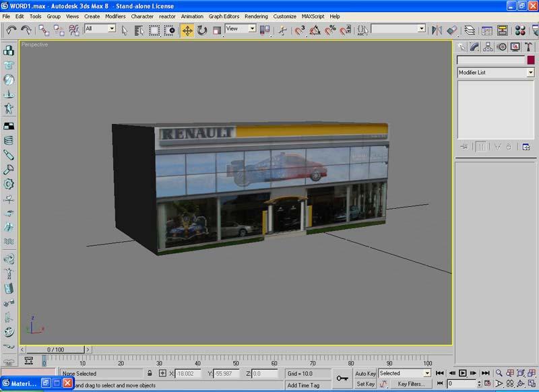
Task: Activate the Select and Rotate tool
Action: [x=202, y=30]
